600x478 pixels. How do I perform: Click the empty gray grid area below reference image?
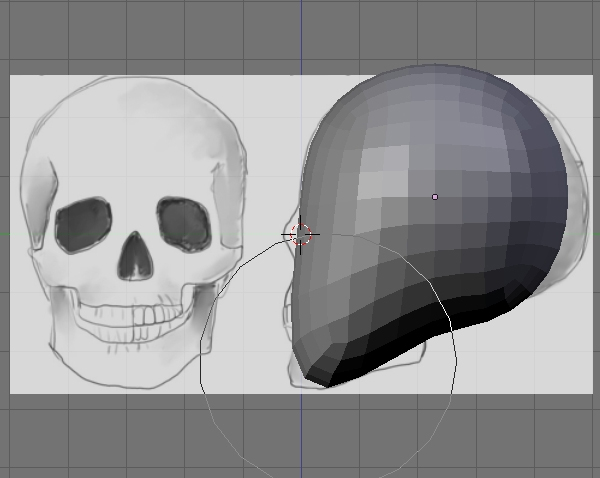[x=115, y=436]
